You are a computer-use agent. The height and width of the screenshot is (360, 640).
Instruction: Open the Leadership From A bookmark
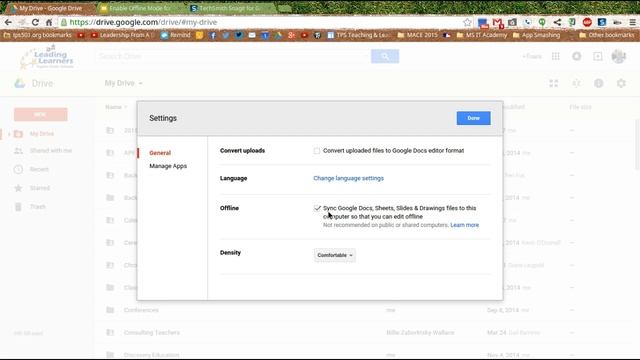point(122,35)
